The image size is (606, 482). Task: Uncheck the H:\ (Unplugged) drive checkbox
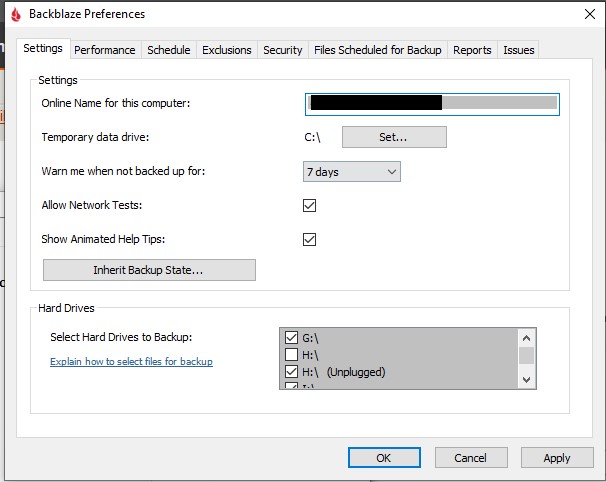(291, 372)
